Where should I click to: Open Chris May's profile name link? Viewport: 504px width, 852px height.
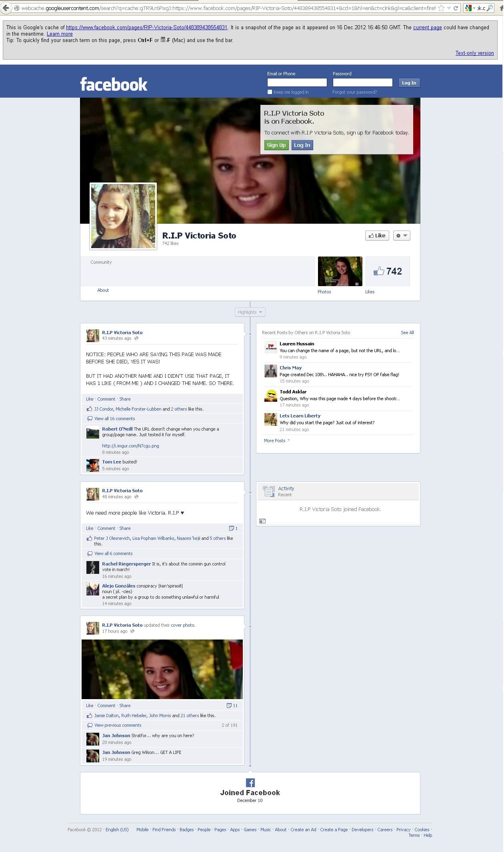tap(291, 368)
